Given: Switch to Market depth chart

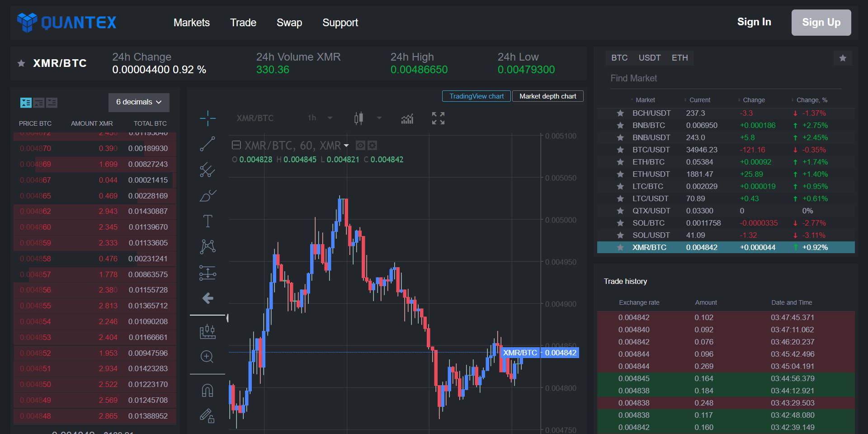Looking at the screenshot, I should coord(547,96).
